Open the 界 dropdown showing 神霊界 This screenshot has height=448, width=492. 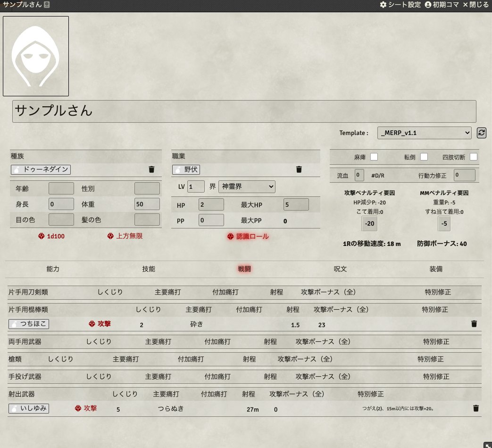coord(247,186)
